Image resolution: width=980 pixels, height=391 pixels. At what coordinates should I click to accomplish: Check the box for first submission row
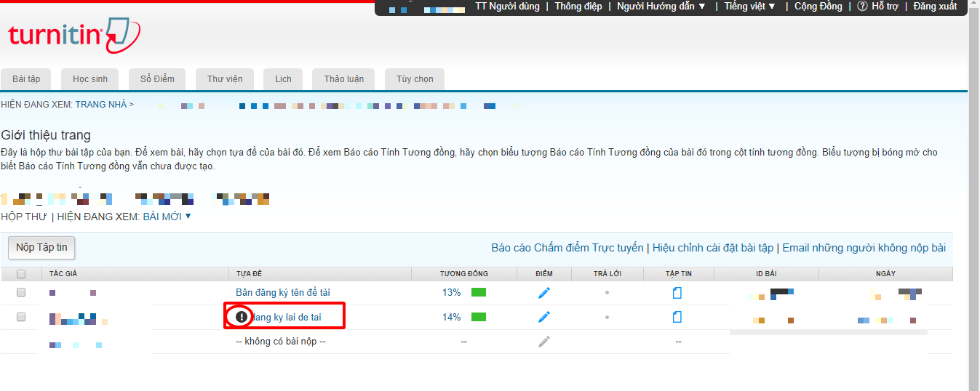21,292
